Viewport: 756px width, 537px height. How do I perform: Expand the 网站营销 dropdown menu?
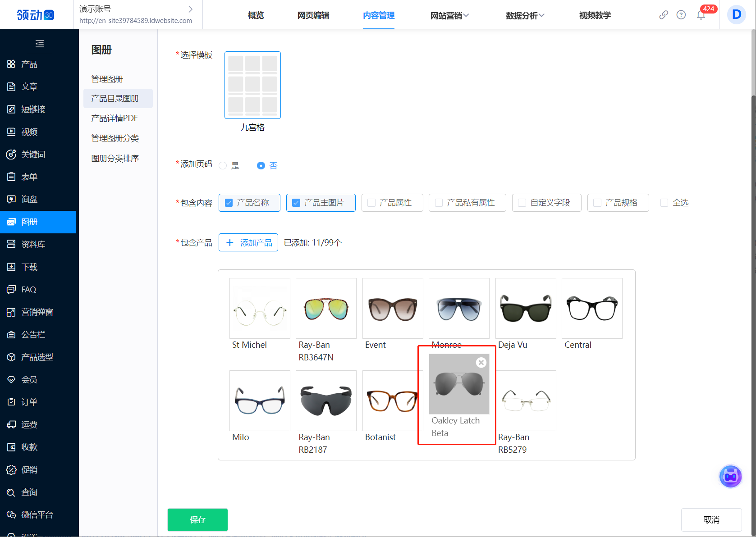[449, 16]
